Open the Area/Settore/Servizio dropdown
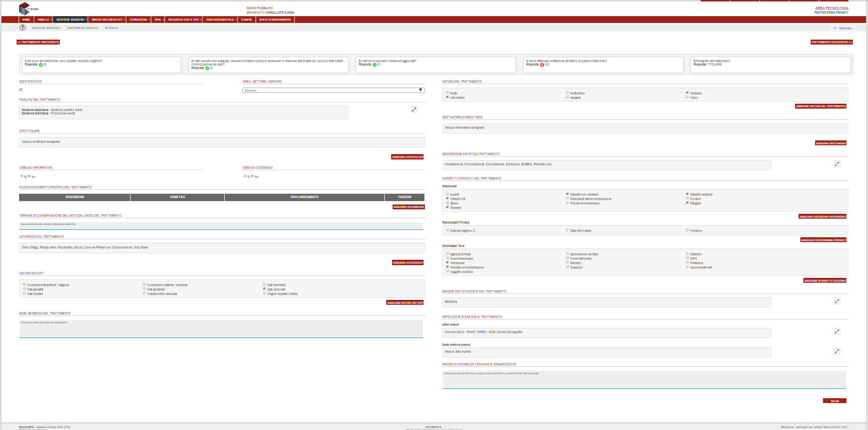Image resolution: width=868 pixels, height=430 pixels. [333, 90]
